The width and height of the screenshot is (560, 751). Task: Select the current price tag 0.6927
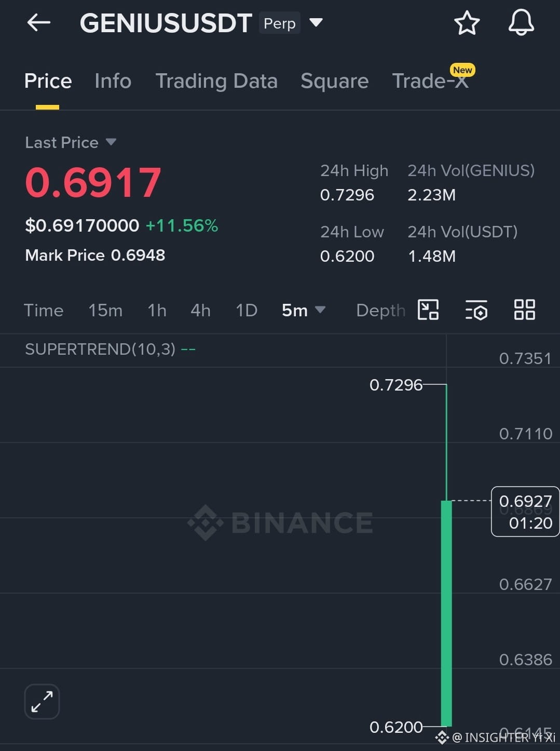[525, 512]
